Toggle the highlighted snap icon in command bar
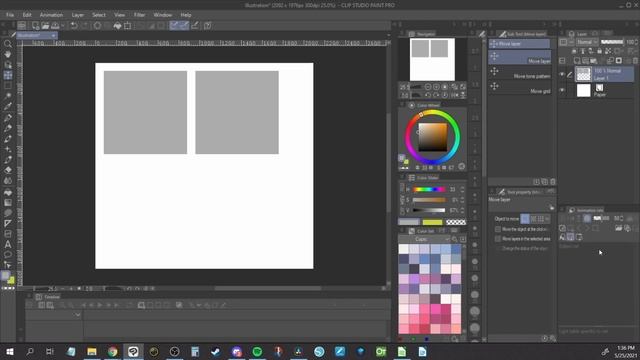The height and width of the screenshot is (360, 640). (174, 26)
